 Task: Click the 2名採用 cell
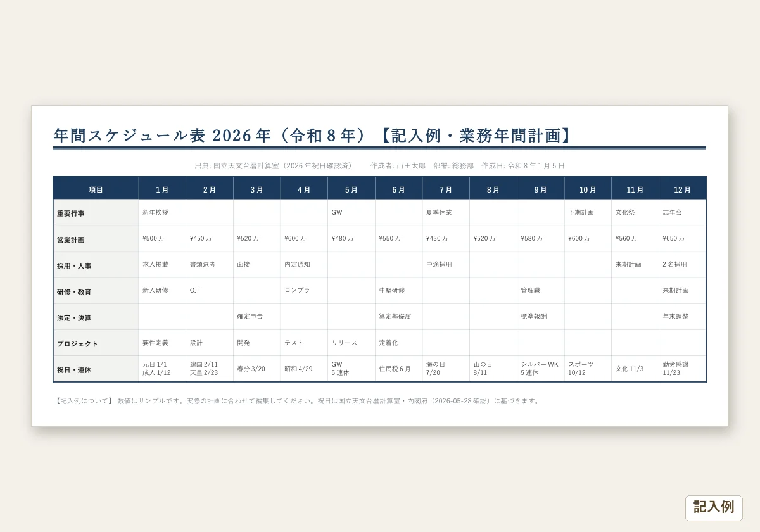click(682, 265)
